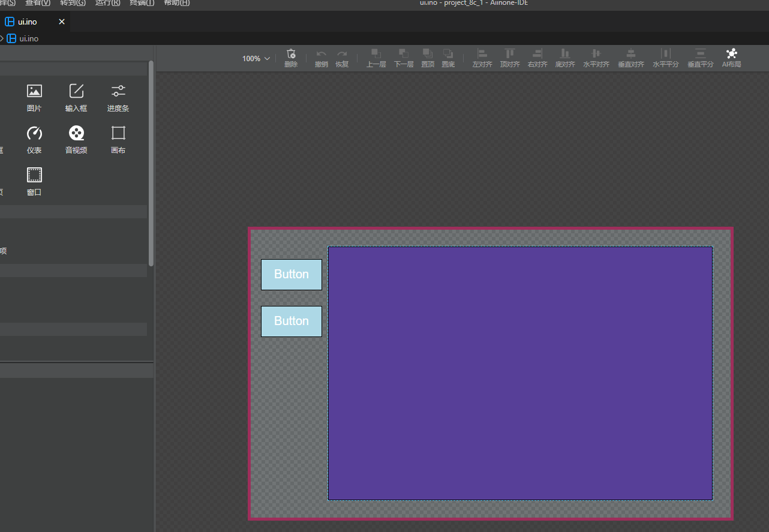Pick the 进度条 (Progress bar) widget

[x=118, y=92]
